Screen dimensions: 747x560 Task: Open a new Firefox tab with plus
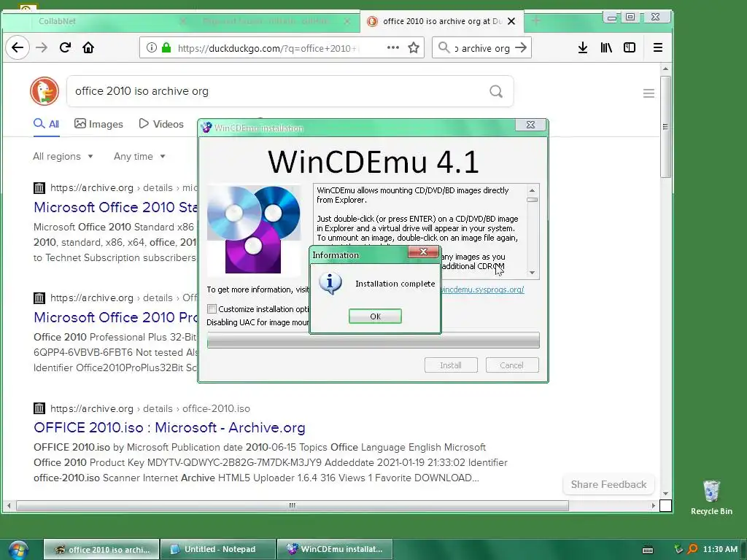coord(536,20)
